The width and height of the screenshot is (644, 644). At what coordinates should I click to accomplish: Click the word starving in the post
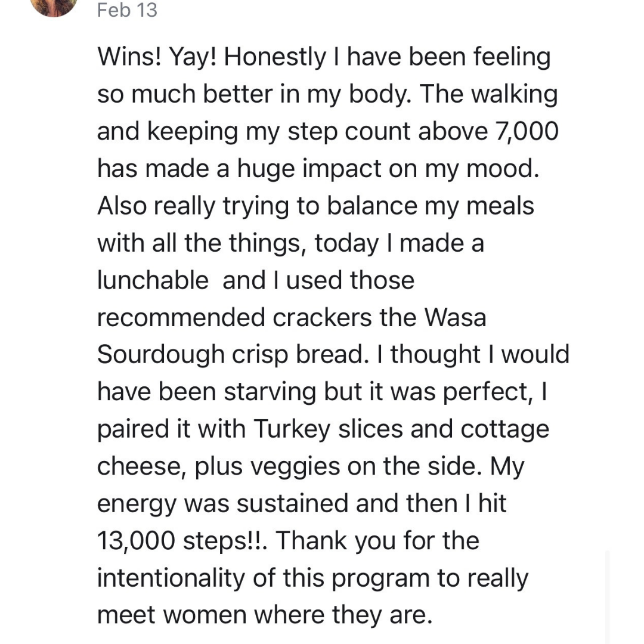pyautogui.click(x=270, y=392)
